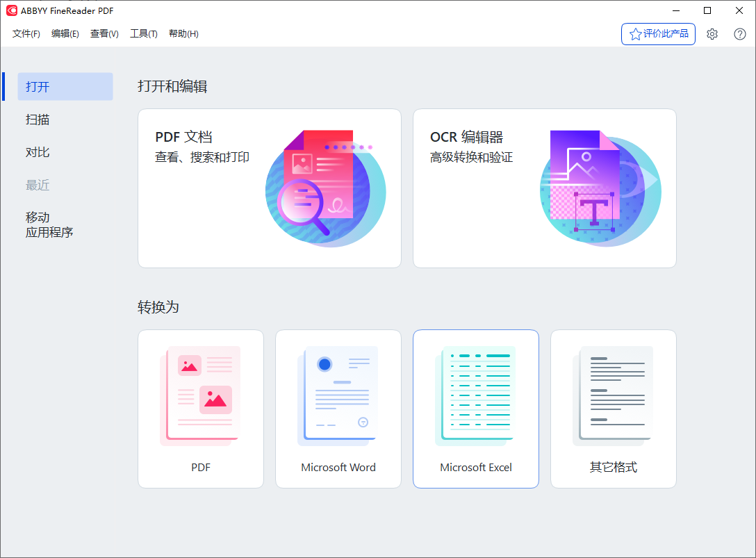The image size is (756, 558).
Task: Click the PDF label under 转换为
Action: 201,467
